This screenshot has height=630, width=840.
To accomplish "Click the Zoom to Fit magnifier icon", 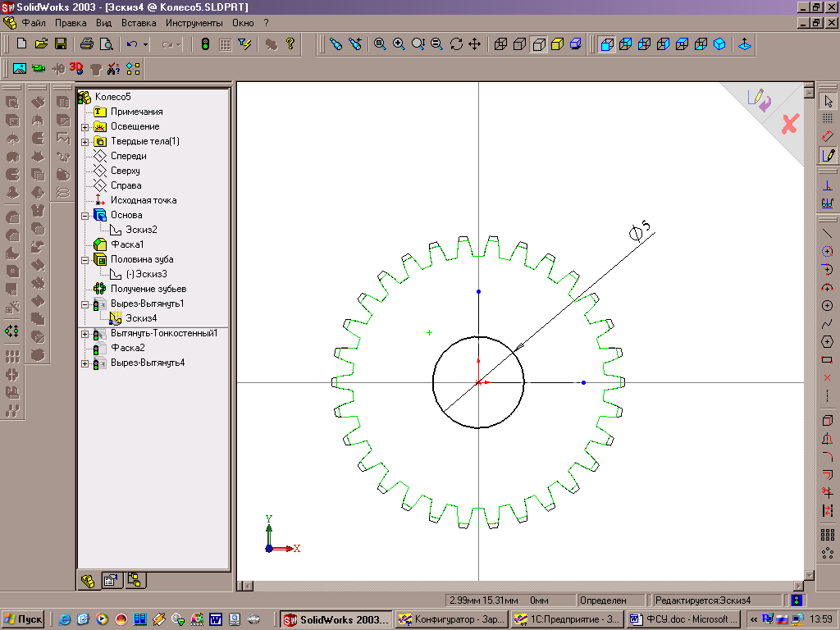I will tap(380, 44).
